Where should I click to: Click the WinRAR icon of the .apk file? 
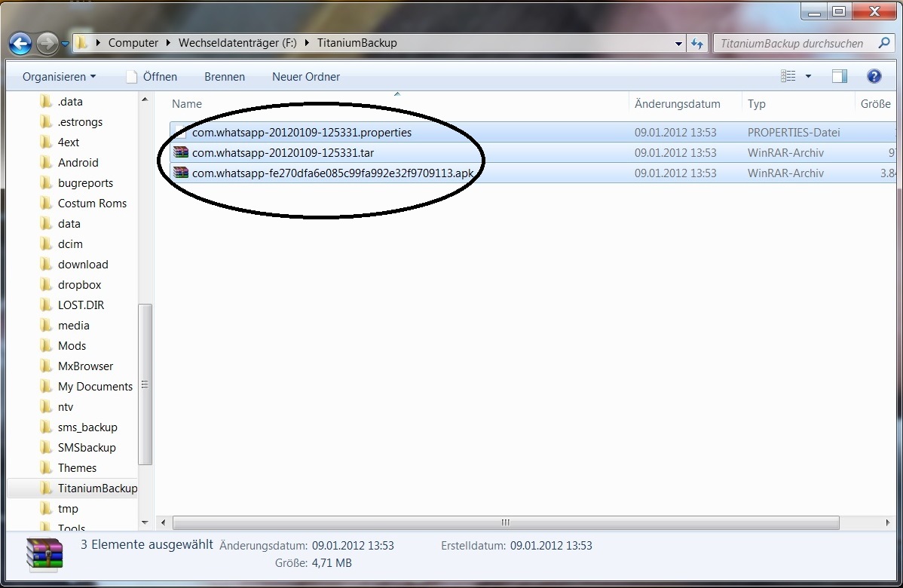point(181,173)
